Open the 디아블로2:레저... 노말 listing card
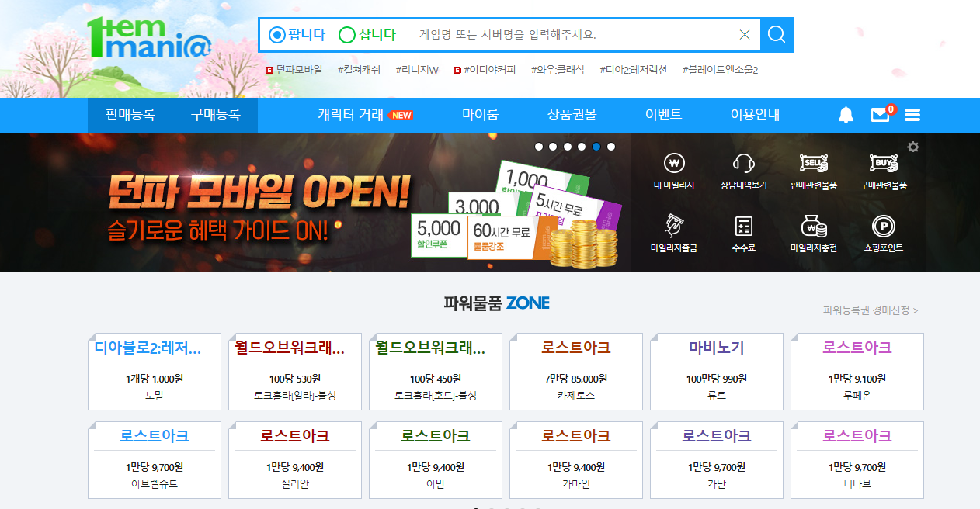 tap(155, 372)
